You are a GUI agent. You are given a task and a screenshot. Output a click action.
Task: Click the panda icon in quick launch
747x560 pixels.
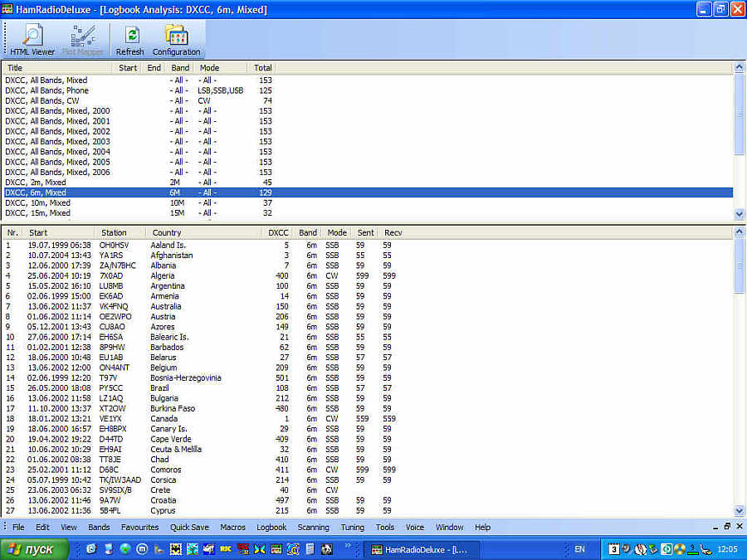point(326,549)
